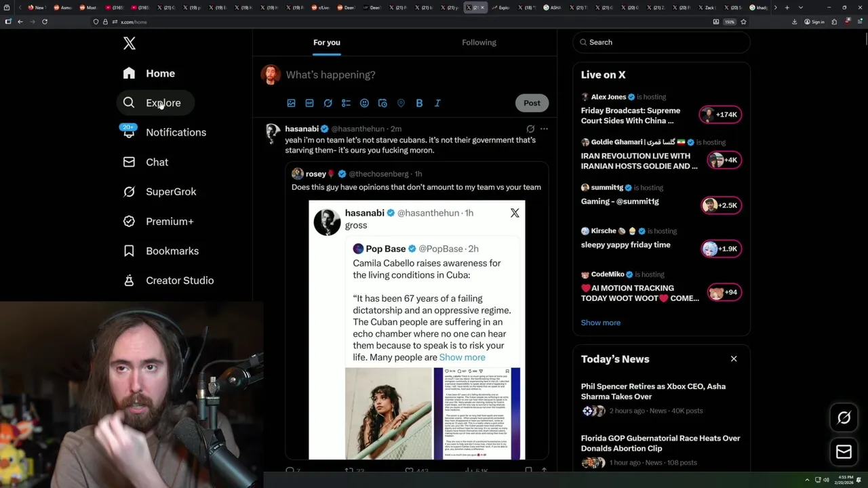
Task: Click the Post button
Action: [x=532, y=103]
